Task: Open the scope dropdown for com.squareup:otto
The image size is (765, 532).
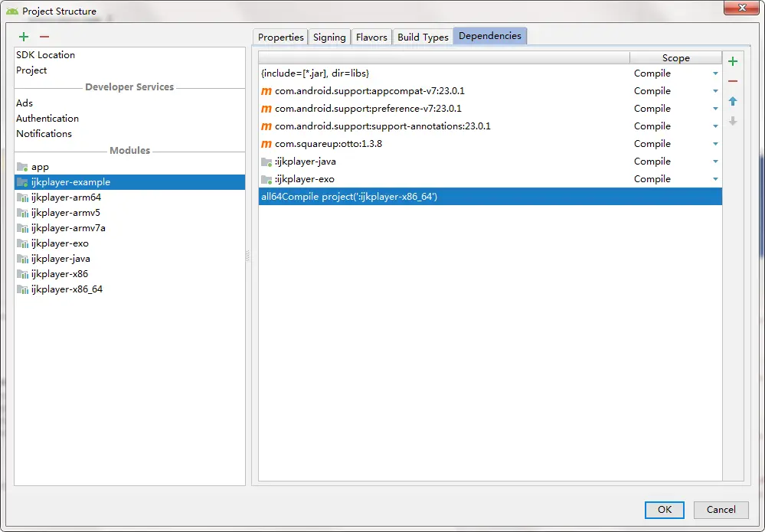Action: pyautogui.click(x=715, y=144)
